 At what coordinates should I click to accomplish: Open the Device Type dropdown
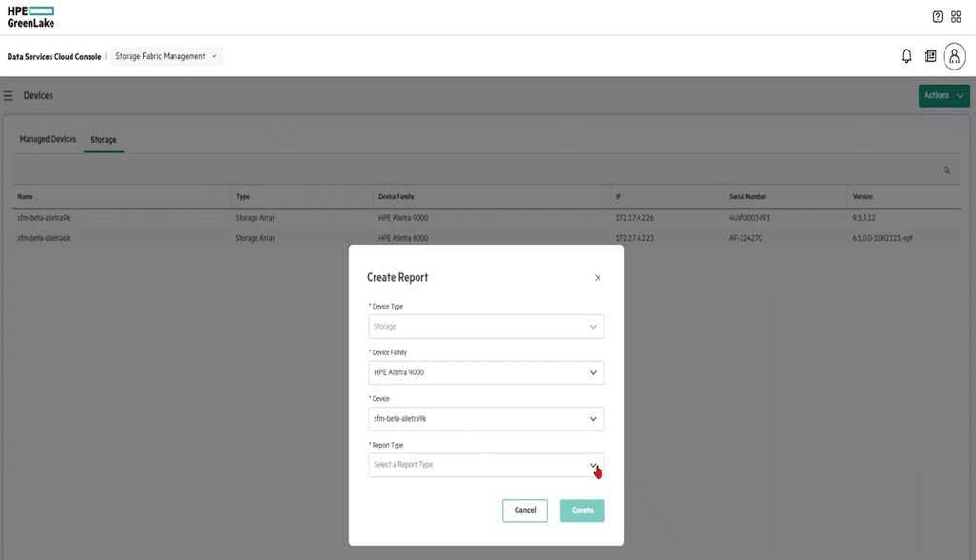[486, 327]
